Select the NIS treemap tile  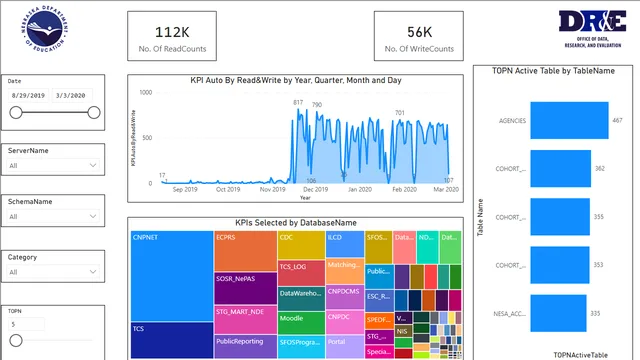[x=402, y=331]
